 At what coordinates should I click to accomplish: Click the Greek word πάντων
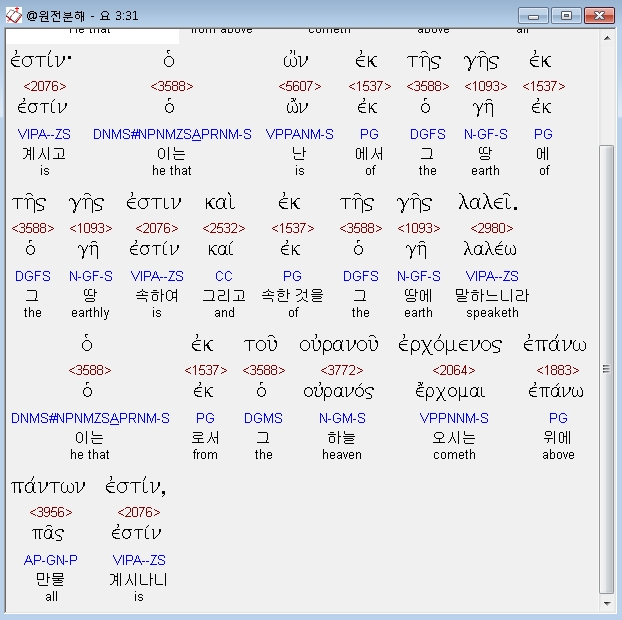point(48,487)
